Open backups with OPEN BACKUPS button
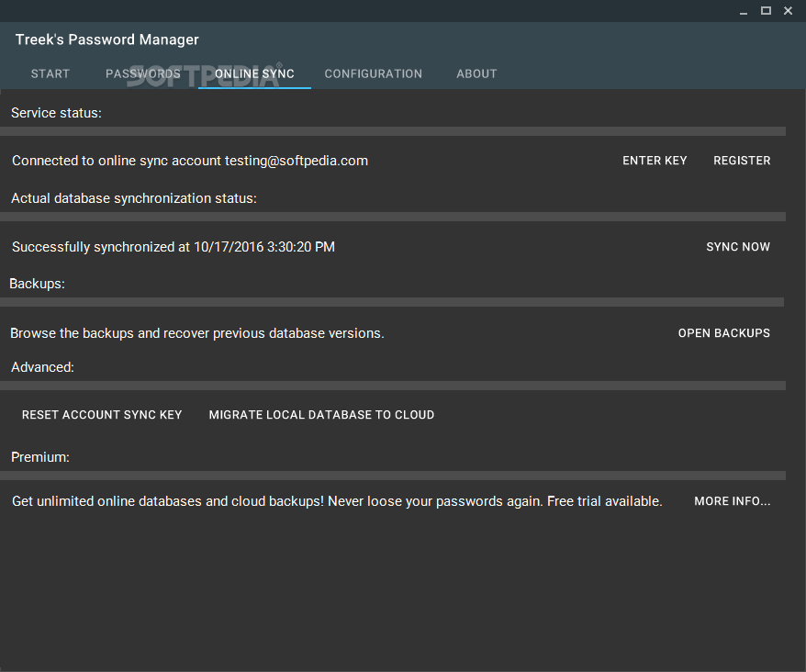 pos(723,333)
